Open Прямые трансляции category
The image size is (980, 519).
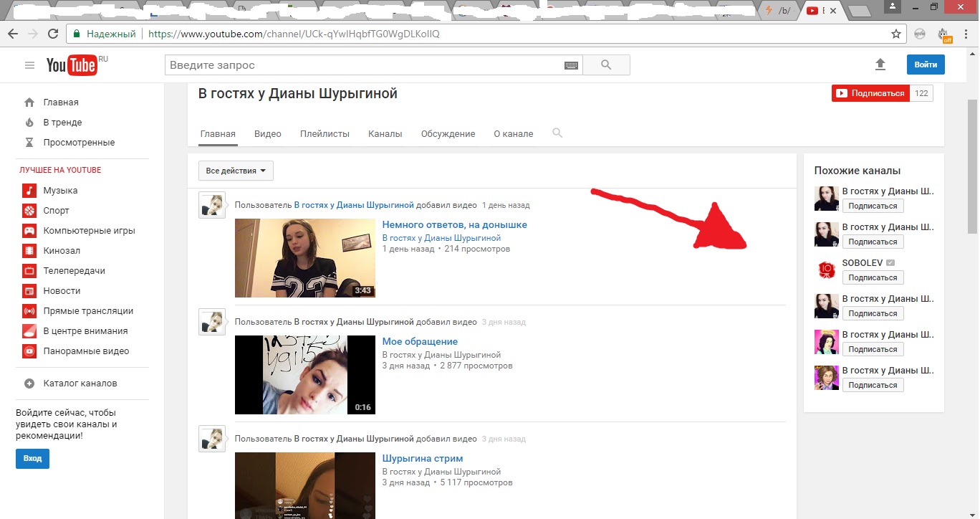tap(88, 311)
